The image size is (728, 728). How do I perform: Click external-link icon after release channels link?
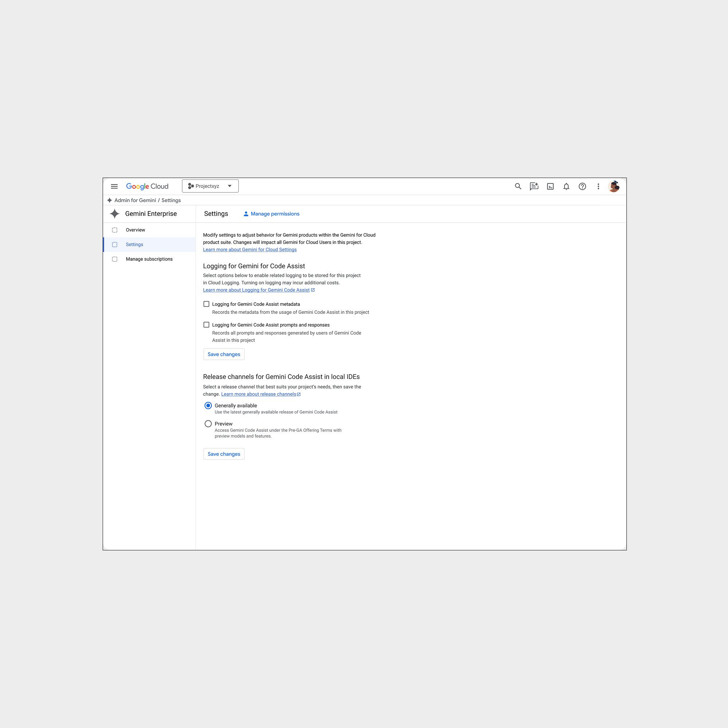pyautogui.click(x=299, y=394)
